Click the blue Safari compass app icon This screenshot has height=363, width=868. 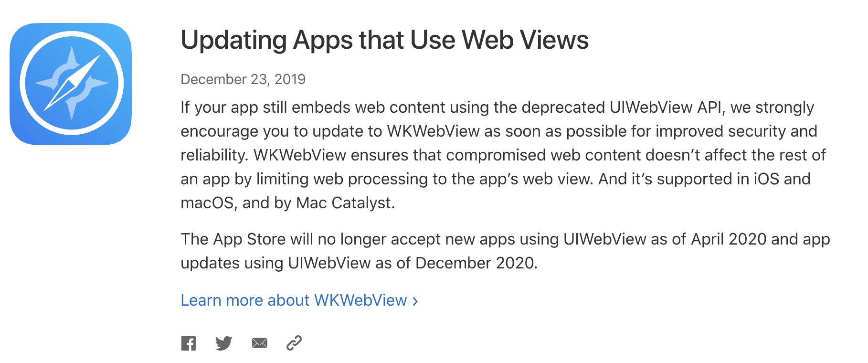click(x=71, y=84)
